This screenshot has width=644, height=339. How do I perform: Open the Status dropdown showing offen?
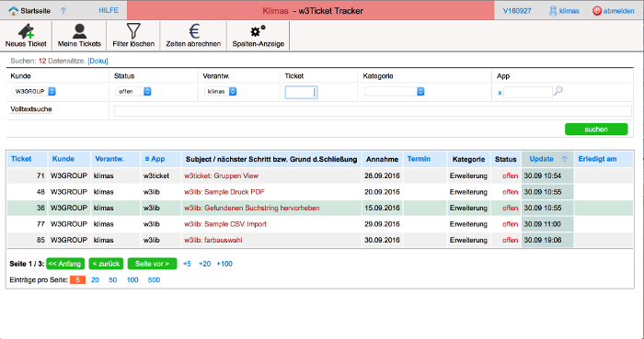[133, 92]
